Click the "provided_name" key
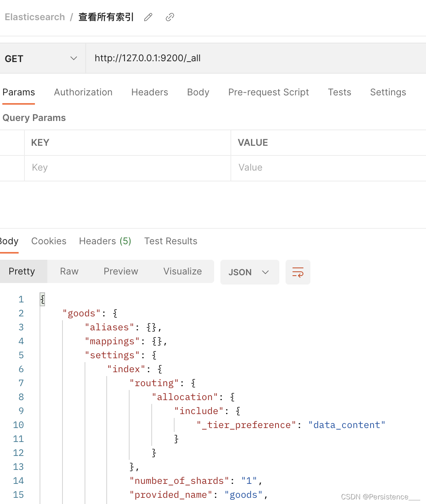The width and height of the screenshot is (426, 504). tap(171, 495)
